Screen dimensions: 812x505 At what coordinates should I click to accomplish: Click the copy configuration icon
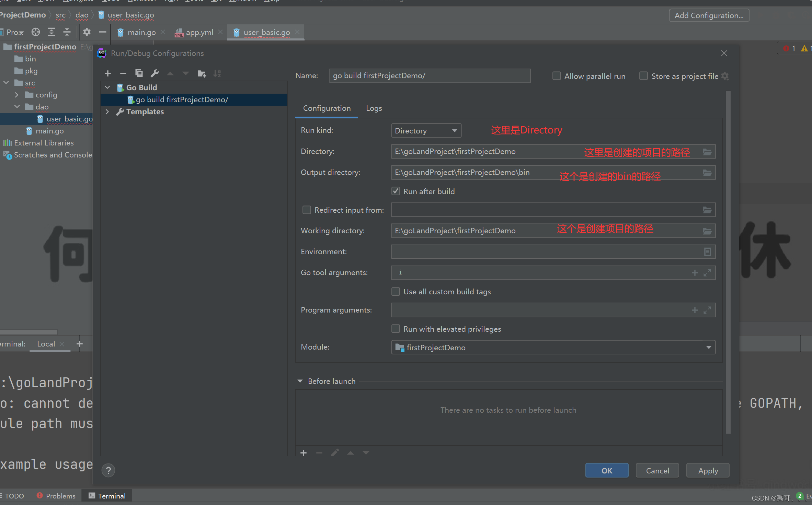click(x=139, y=73)
